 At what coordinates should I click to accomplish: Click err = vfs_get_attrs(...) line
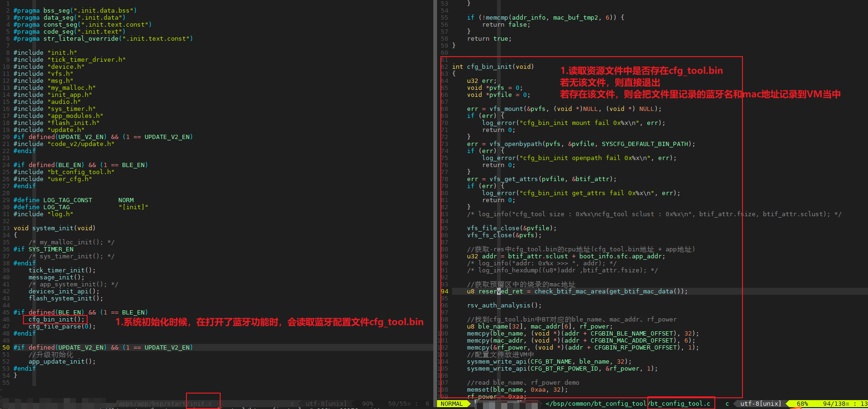pyautogui.click(x=542, y=179)
